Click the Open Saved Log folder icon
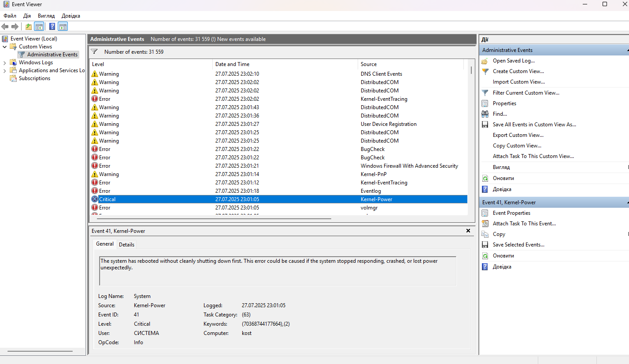The width and height of the screenshot is (629, 364). tap(485, 61)
